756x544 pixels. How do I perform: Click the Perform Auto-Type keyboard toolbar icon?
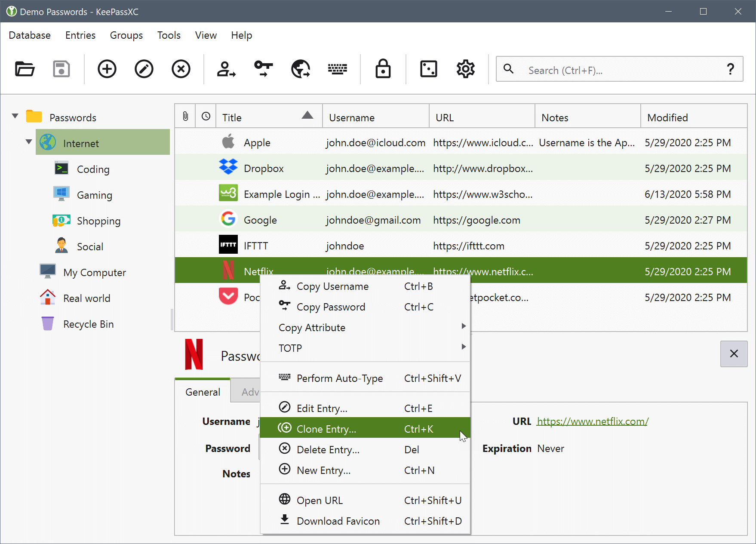coord(337,69)
